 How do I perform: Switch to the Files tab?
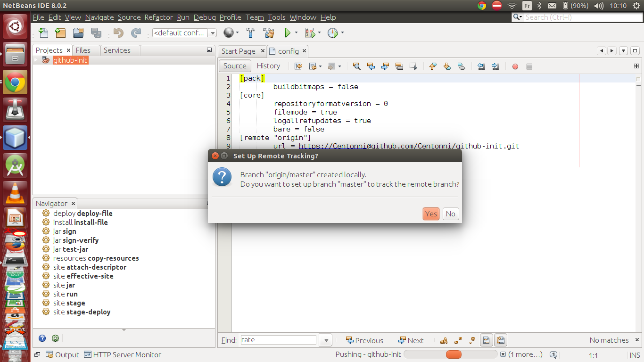point(83,50)
